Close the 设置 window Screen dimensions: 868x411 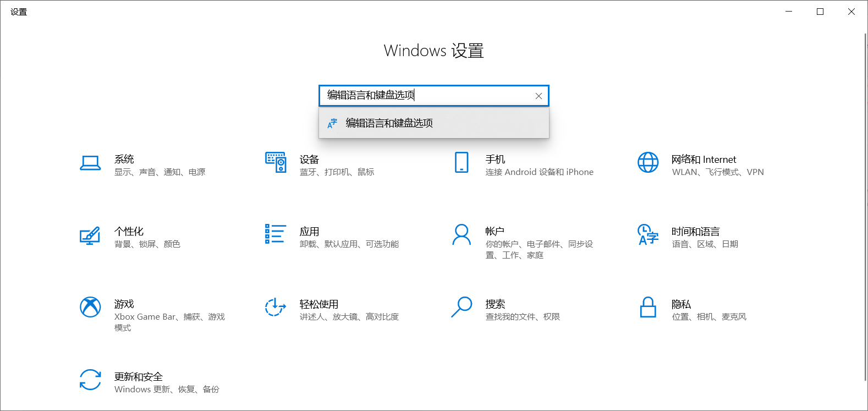coord(851,12)
